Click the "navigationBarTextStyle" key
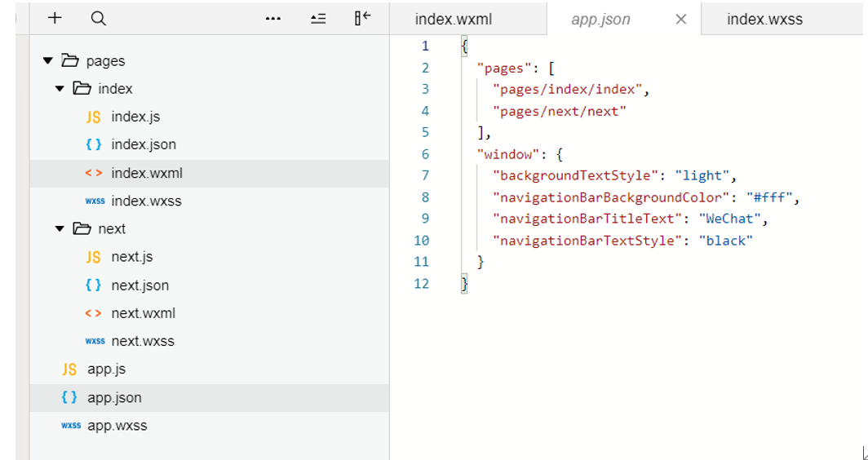Image resolution: width=868 pixels, height=460 pixels. (587, 241)
